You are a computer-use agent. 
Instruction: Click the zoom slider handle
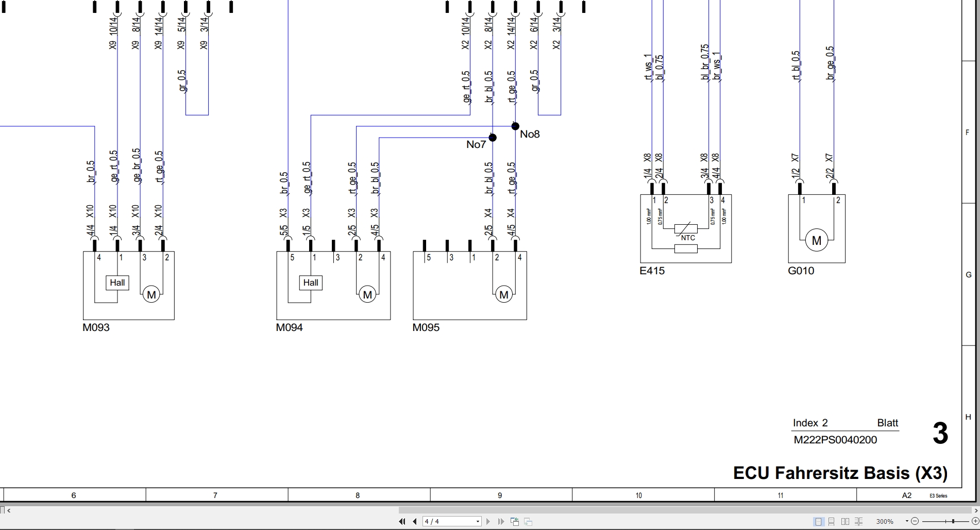click(953, 522)
